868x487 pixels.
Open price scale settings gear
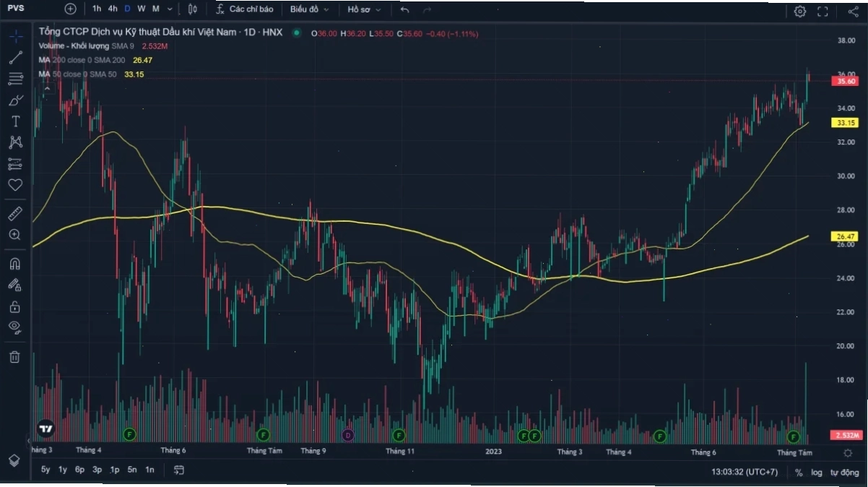849,452
